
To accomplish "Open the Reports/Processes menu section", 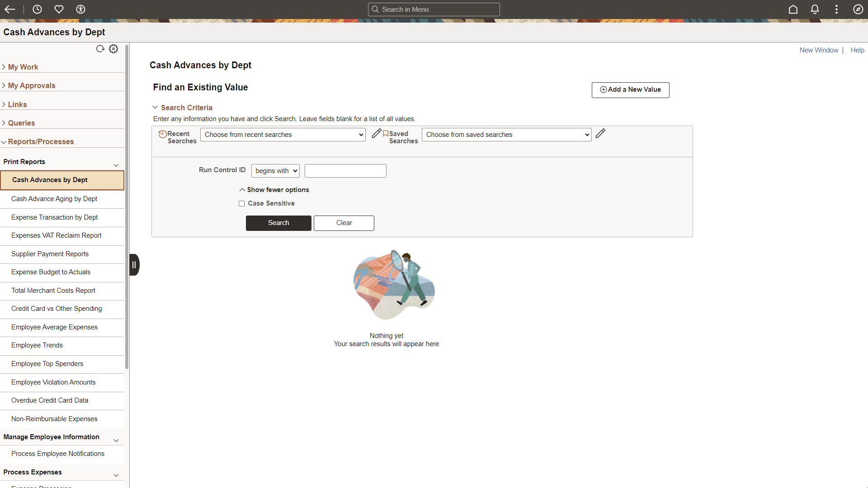I will [41, 141].
